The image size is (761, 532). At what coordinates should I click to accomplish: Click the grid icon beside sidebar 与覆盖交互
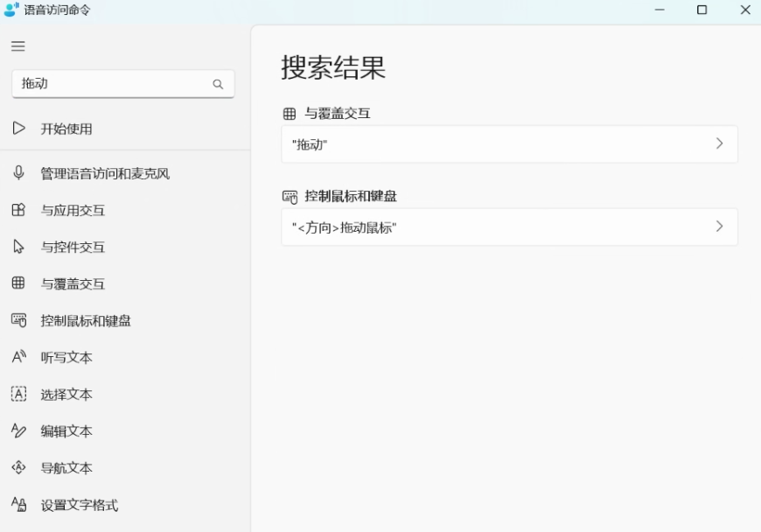[18, 283]
